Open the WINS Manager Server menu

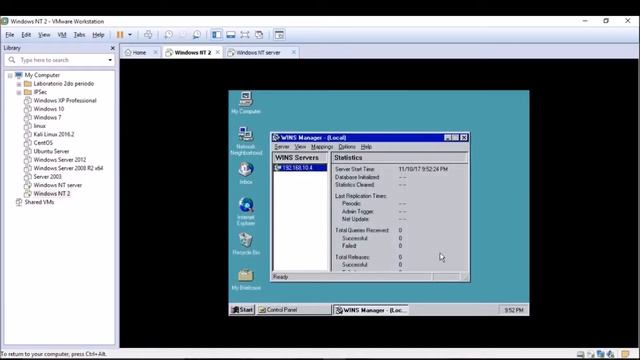(282, 147)
